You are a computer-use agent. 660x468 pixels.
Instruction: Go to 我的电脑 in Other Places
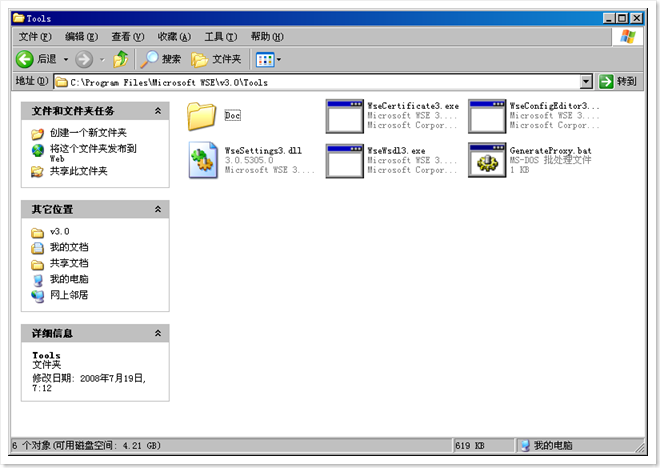69,279
